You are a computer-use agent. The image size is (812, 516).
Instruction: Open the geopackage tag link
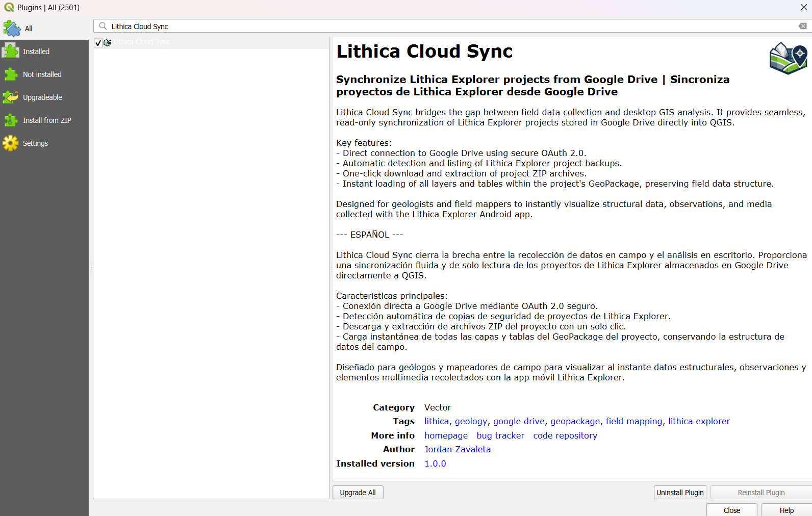[575, 421]
